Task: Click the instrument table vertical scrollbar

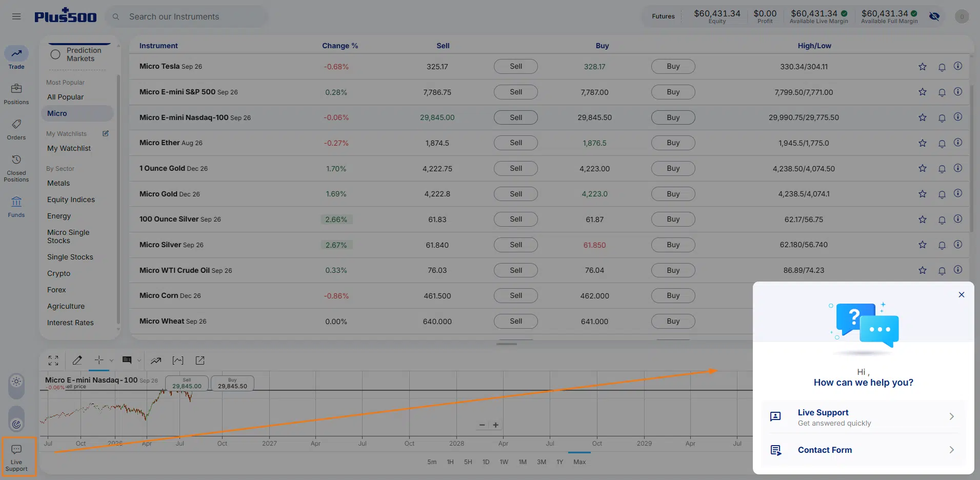Action: [971, 157]
